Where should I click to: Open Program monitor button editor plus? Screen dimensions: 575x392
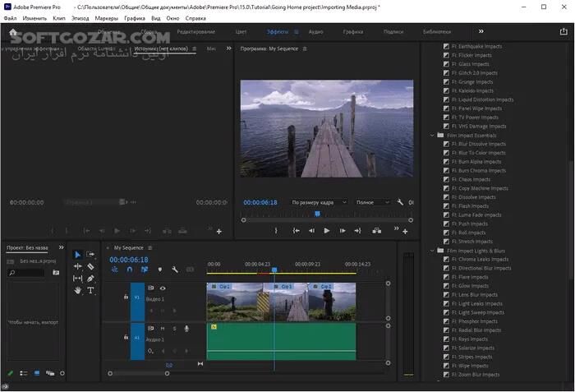[405, 232]
